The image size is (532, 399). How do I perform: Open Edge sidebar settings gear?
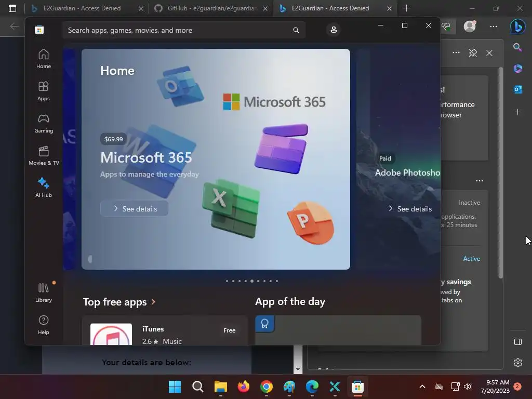click(518, 362)
